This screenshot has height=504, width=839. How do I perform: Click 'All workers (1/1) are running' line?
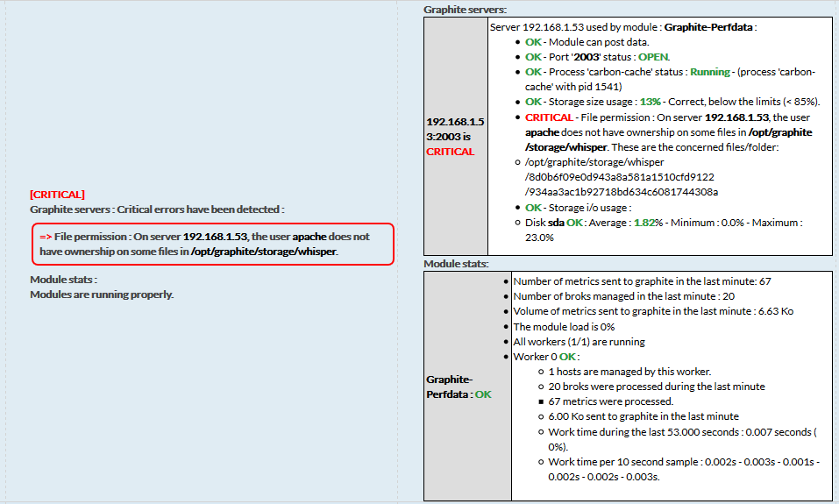pos(579,341)
